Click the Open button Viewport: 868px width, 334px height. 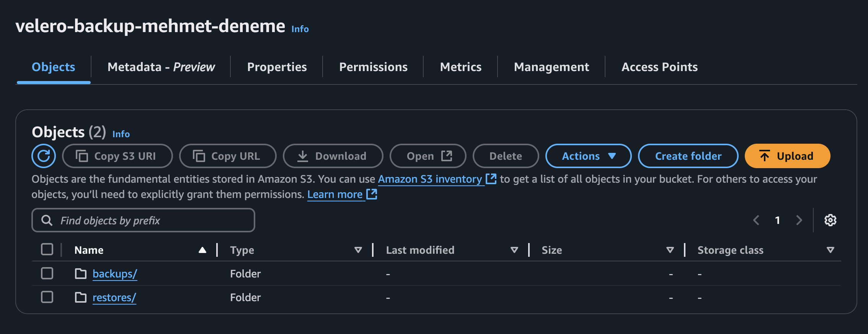tap(428, 156)
